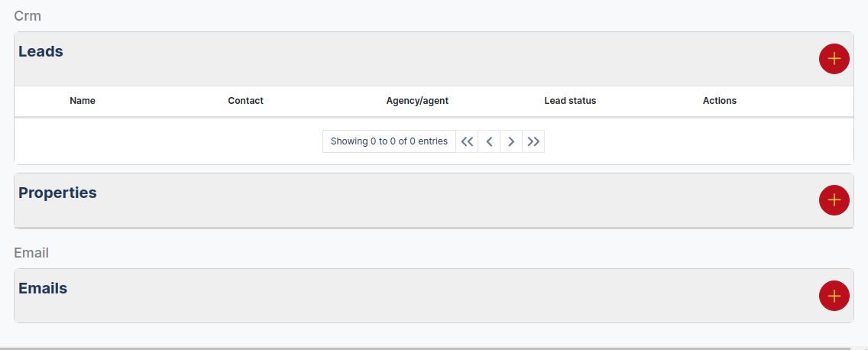868x350 pixels.
Task: Click the Actions column header
Action: (719, 101)
